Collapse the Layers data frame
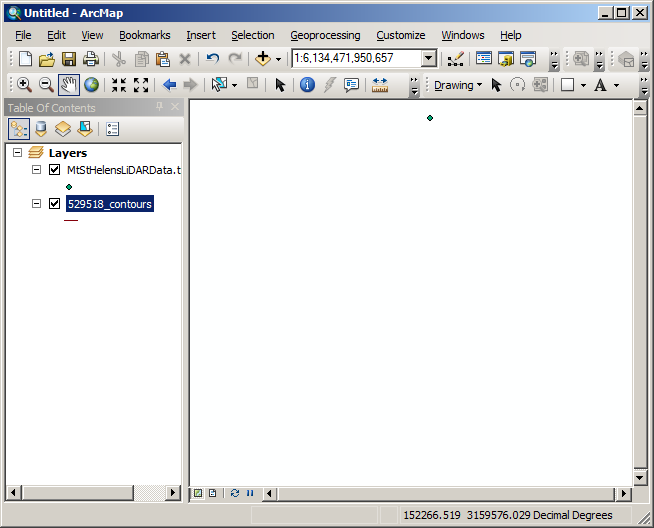This screenshot has height=528, width=654. (18, 153)
